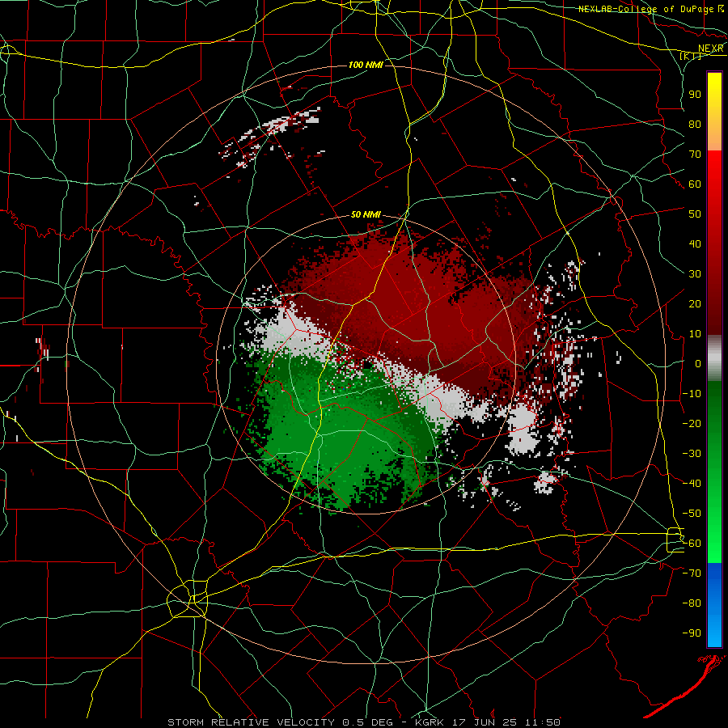Image resolution: width=728 pixels, height=728 pixels.
Task: Pick the gray zero-velocity segment of the color bar
Action: coord(714,358)
